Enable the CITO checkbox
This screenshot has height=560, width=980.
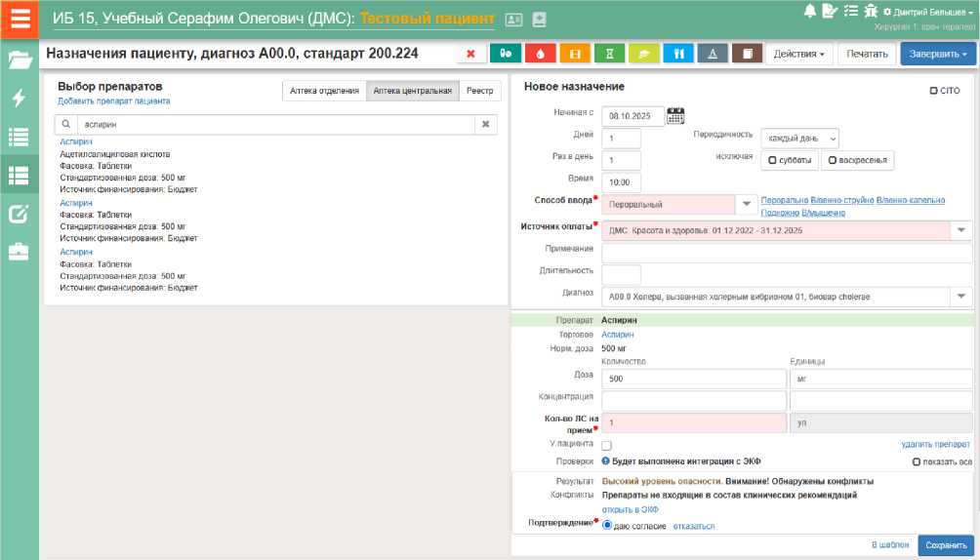(x=934, y=91)
